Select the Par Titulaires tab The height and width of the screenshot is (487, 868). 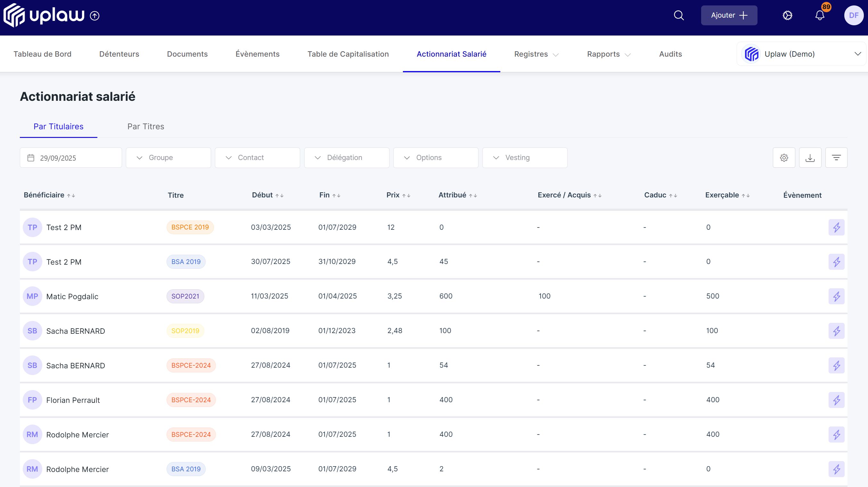click(x=59, y=126)
